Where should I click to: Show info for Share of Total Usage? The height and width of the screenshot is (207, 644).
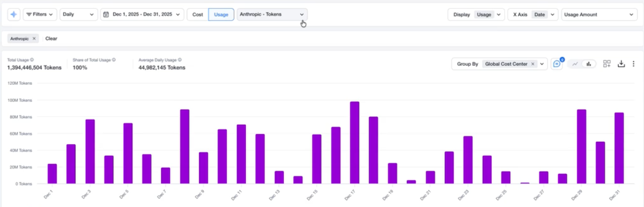(x=114, y=60)
